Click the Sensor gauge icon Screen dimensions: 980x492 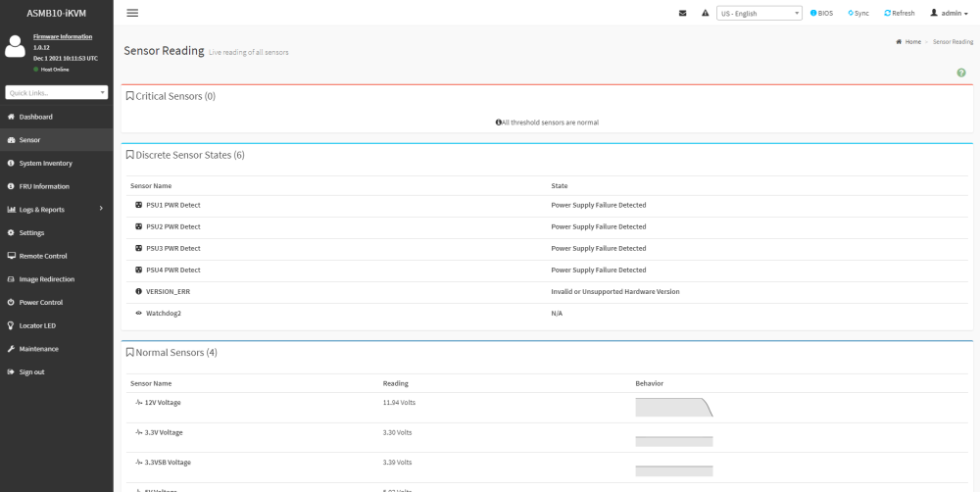[x=11, y=140]
